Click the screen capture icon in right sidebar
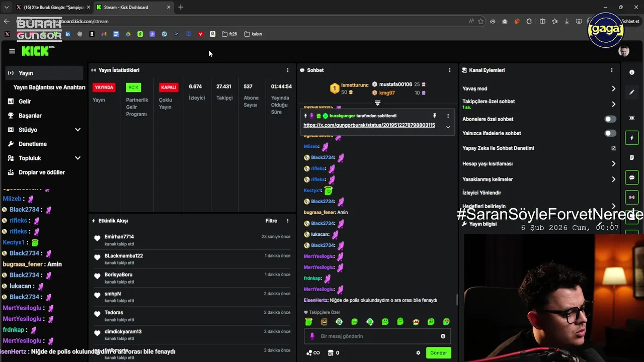 point(632,118)
